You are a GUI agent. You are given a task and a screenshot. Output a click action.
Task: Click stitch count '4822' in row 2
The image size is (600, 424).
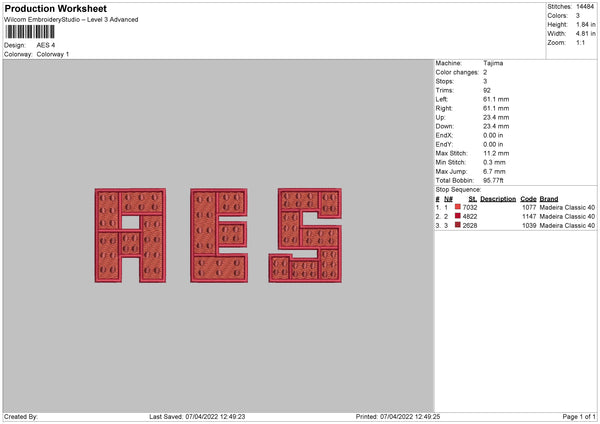tap(470, 217)
